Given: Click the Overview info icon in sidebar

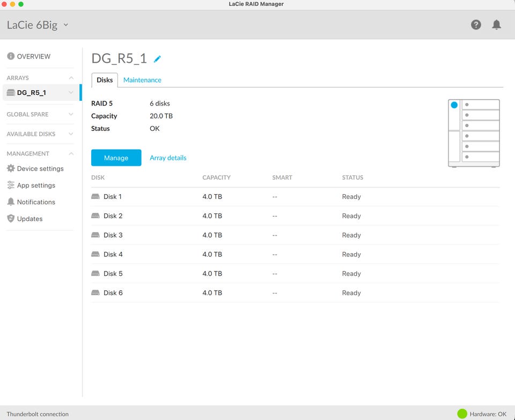Looking at the screenshot, I should point(11,56).
